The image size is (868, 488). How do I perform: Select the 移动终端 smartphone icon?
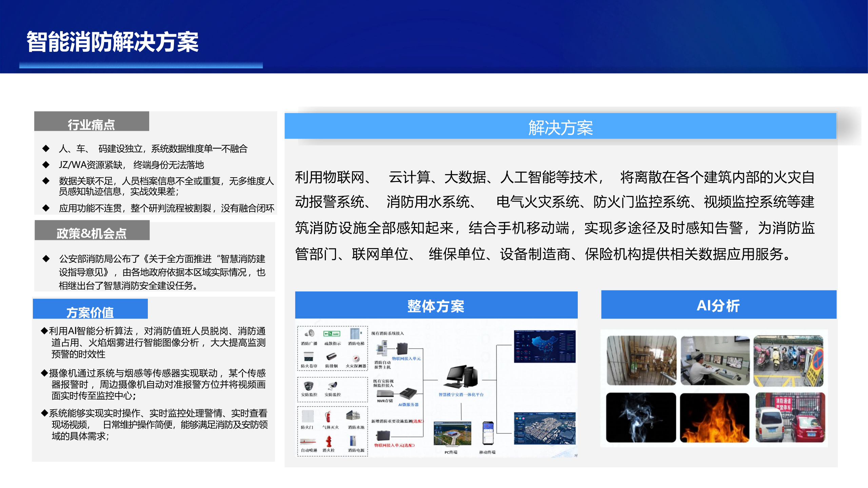pyautogui.click(x=488, y=433)
